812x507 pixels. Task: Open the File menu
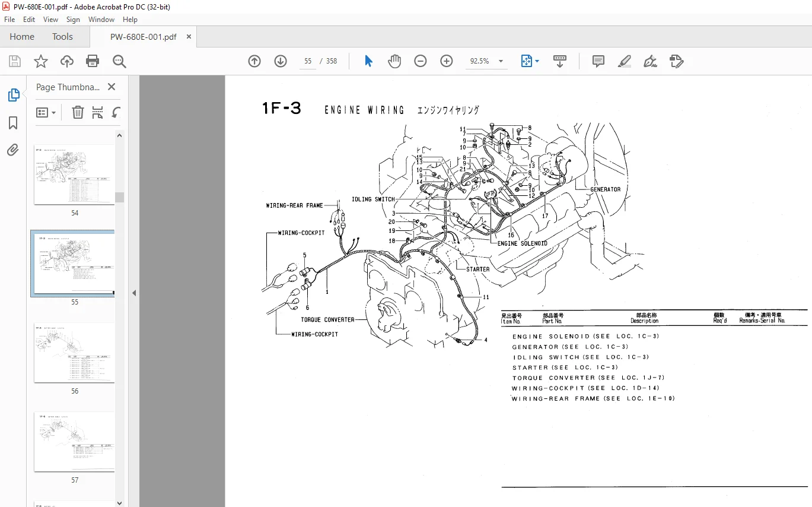click(x=9, y=20)
